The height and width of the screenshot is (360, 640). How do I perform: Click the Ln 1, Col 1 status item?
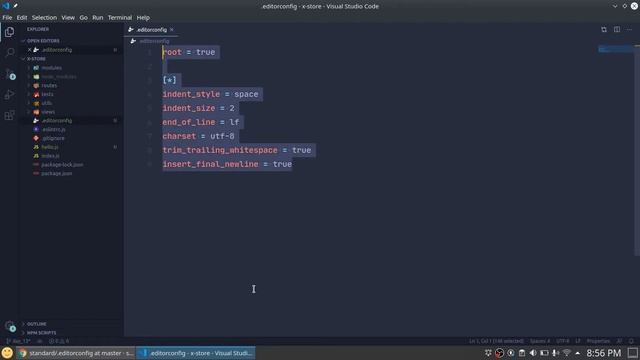coord(496,341)
